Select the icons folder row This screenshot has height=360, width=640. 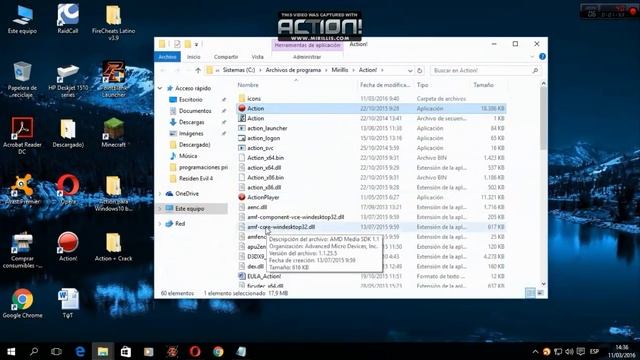point(371,99)
